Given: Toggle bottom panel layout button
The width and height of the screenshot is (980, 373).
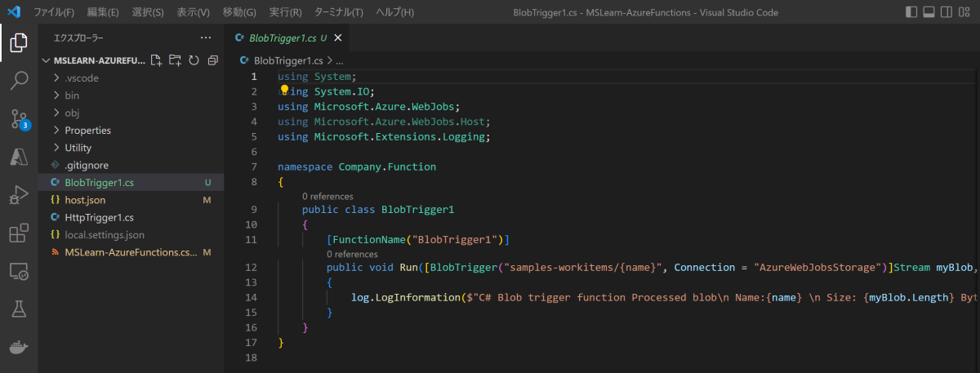Looking at the screenshot, I should 929,12.
